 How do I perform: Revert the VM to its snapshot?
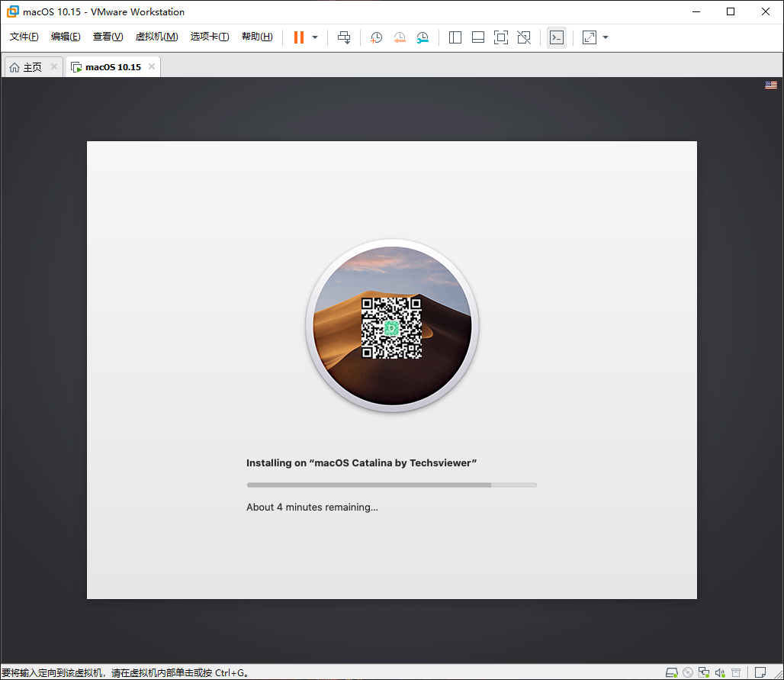(400, 37)
